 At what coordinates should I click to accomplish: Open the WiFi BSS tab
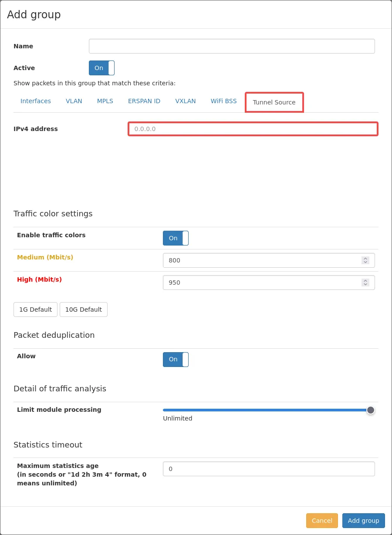[x=224, y=101]
